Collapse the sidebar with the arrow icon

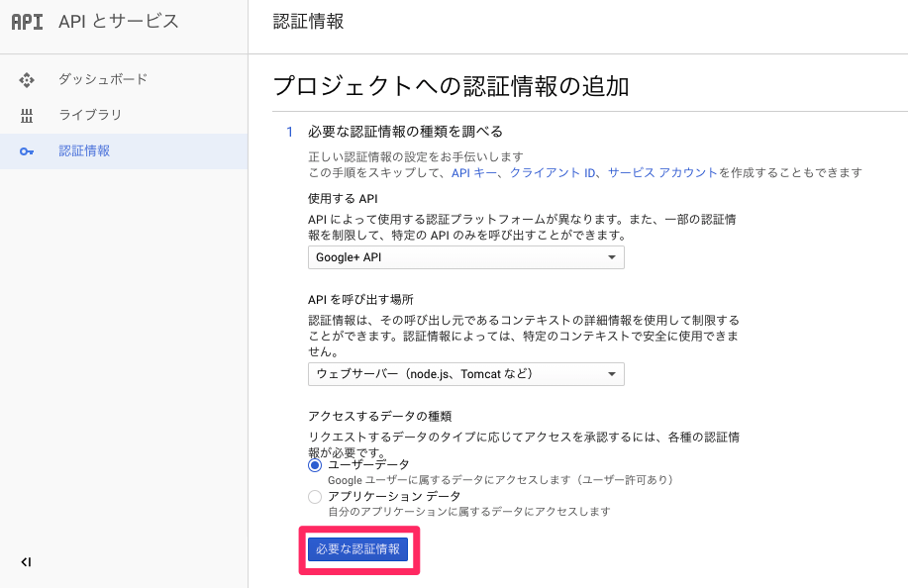(26, 562)
